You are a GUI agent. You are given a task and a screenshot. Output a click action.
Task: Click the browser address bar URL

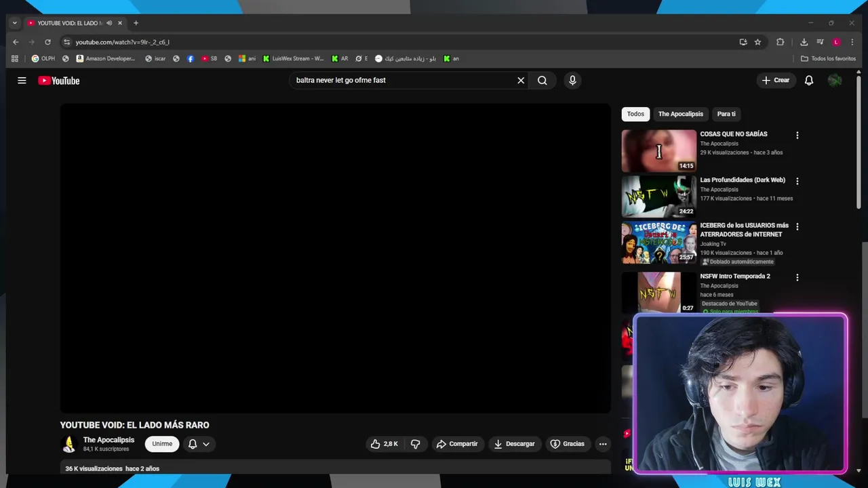tap(122, 42)
